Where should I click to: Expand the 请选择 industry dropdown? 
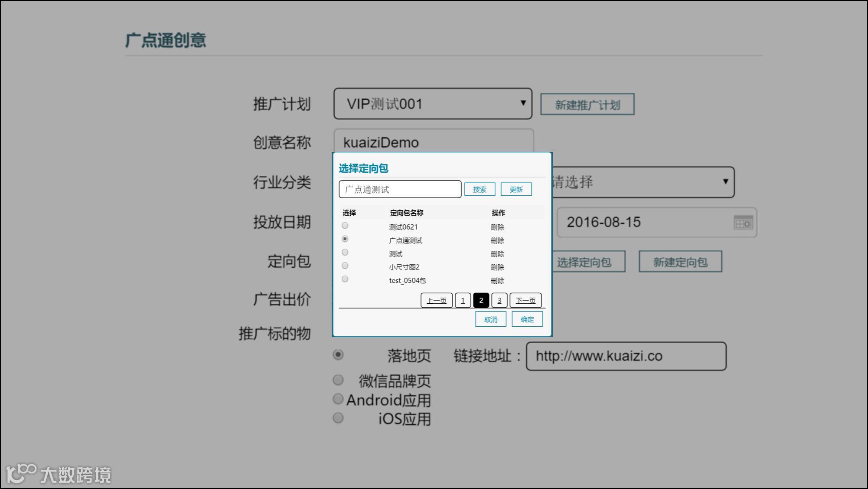(643, 182)
